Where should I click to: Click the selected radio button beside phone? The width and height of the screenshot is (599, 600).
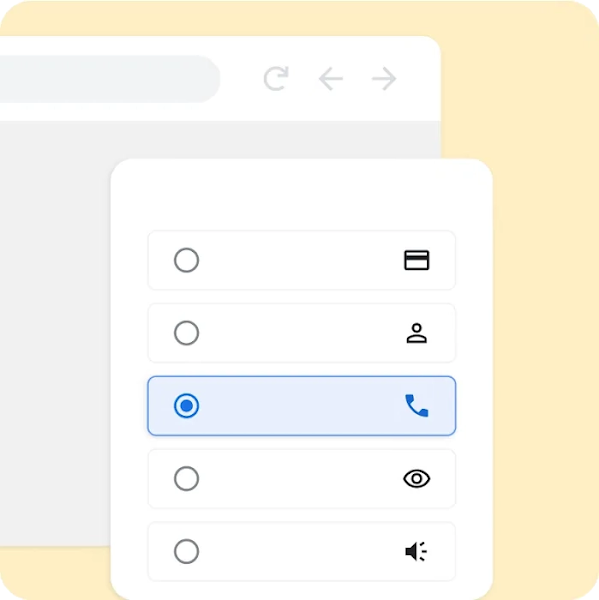(x=186, y=406)
